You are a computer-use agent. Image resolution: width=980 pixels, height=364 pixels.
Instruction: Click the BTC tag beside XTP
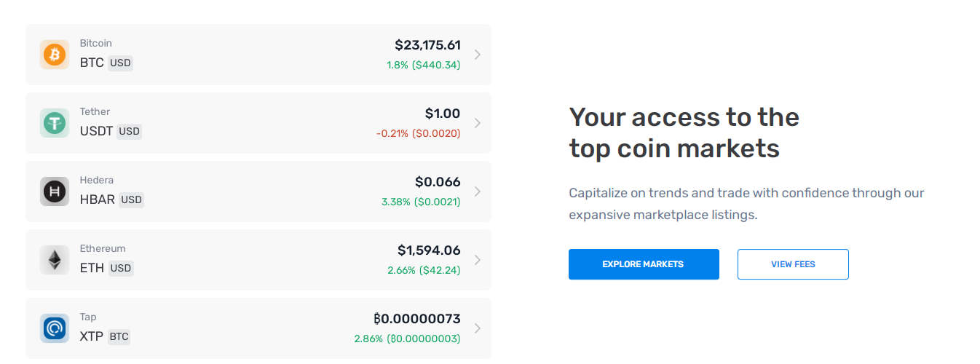pos(119,337)
